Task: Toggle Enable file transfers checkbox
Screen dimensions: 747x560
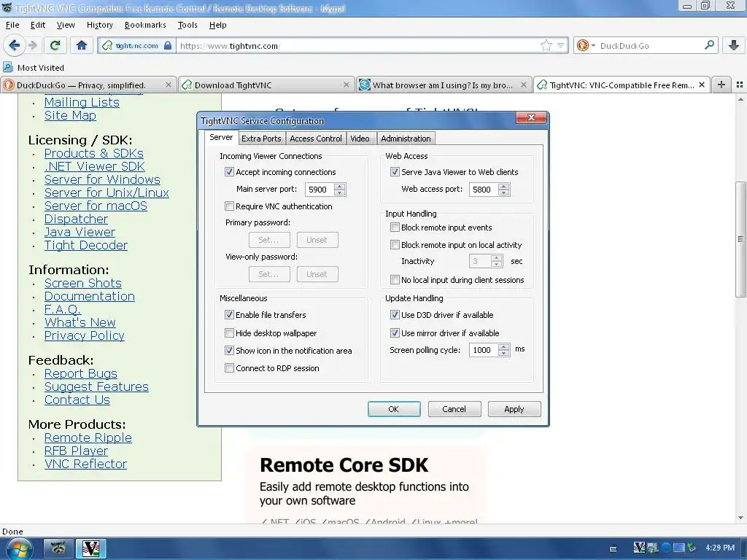Action: click(x=229, y=315)
